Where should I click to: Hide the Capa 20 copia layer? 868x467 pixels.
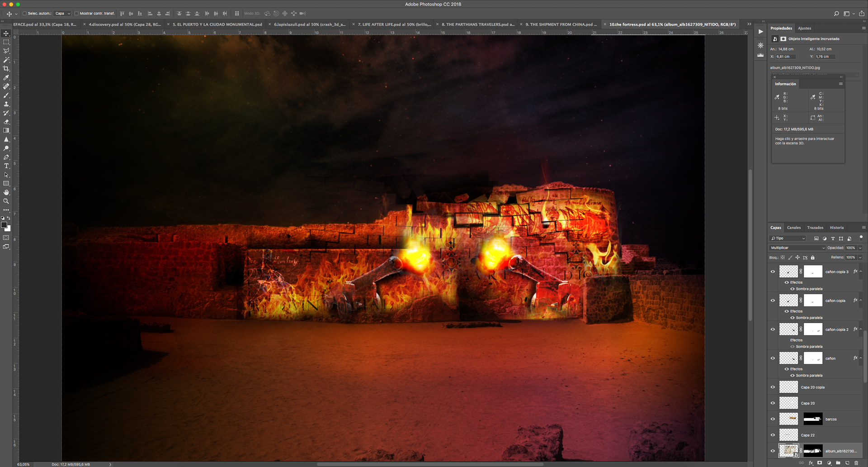coord(773,387)
